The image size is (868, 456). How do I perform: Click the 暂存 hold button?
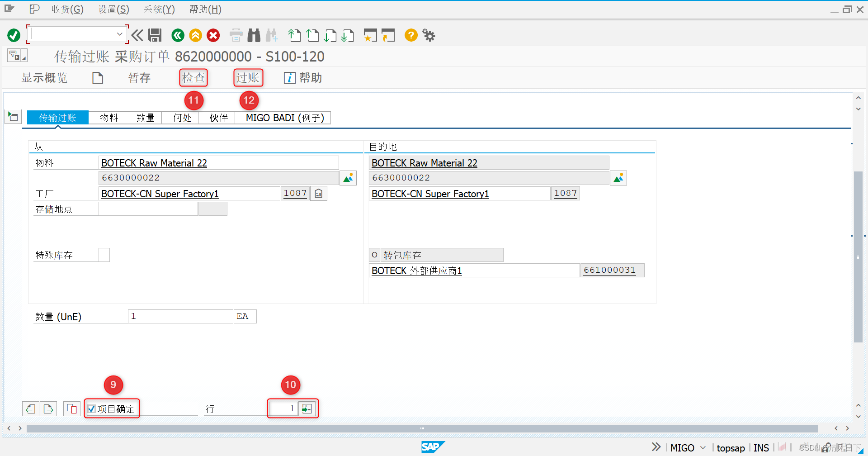139,78
